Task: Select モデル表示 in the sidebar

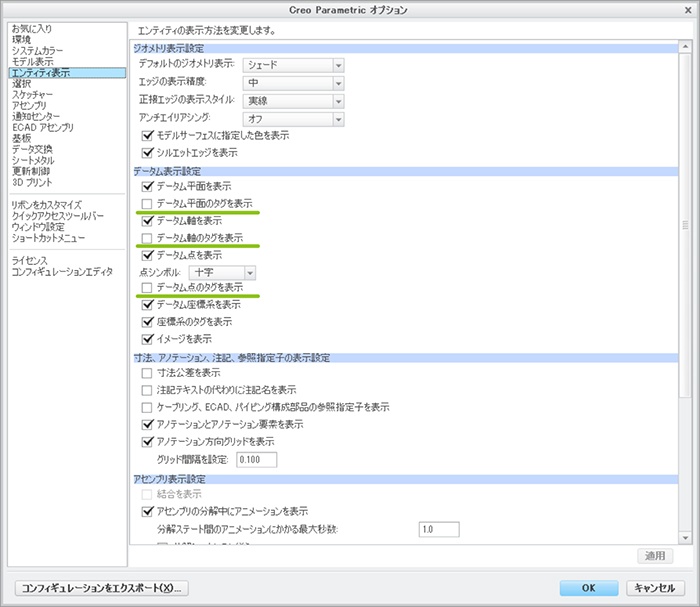Action: pos(32,61)
